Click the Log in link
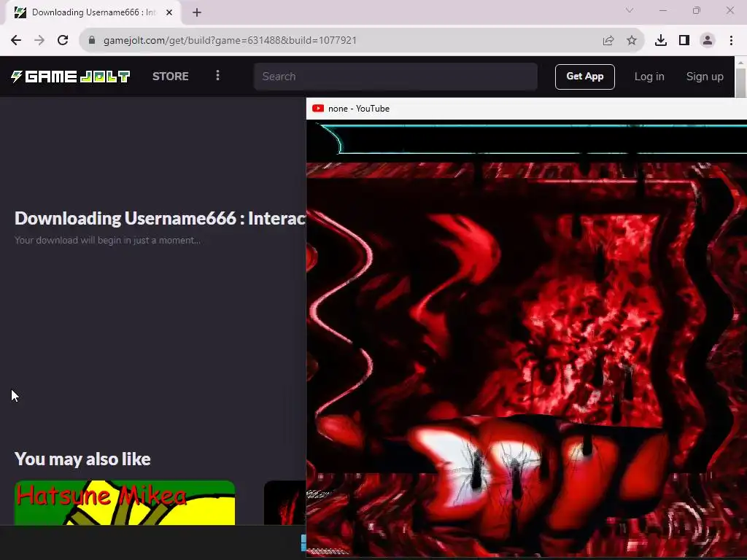The width and height of the screenshot is (747, 560). (649, 77)
